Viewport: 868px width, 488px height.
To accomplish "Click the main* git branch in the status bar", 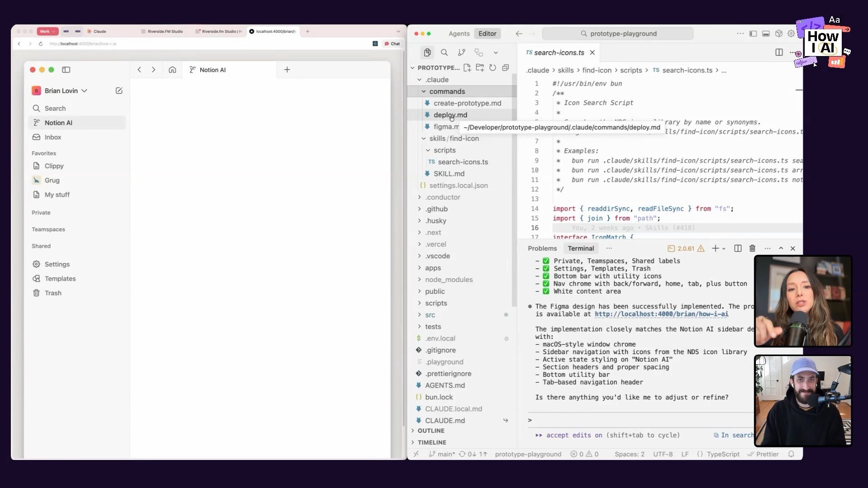I will pos(442,454).
